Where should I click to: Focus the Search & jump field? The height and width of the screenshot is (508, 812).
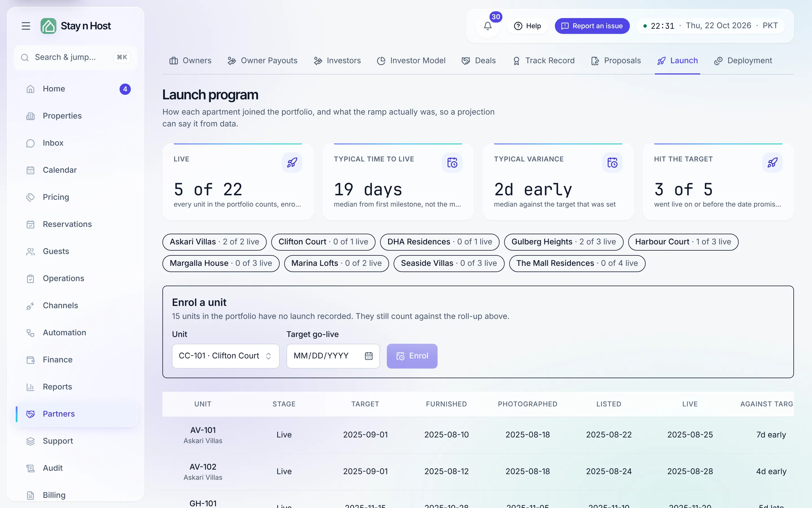(76, 58)
